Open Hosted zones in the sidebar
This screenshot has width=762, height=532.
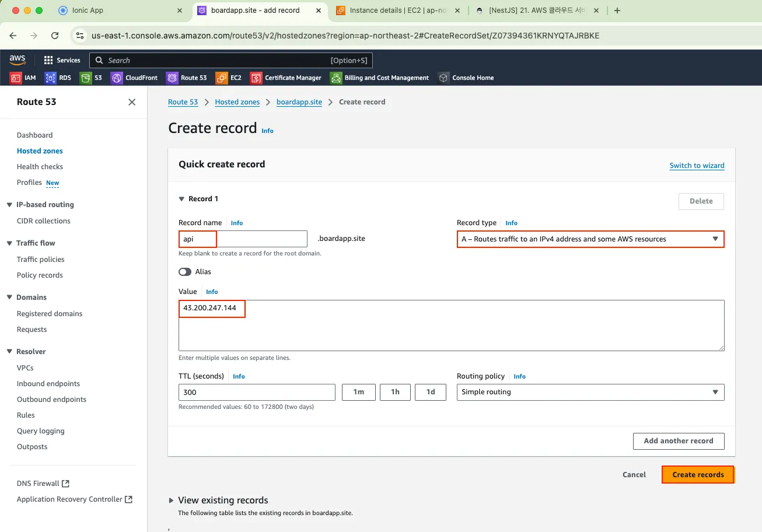[40, 151]
